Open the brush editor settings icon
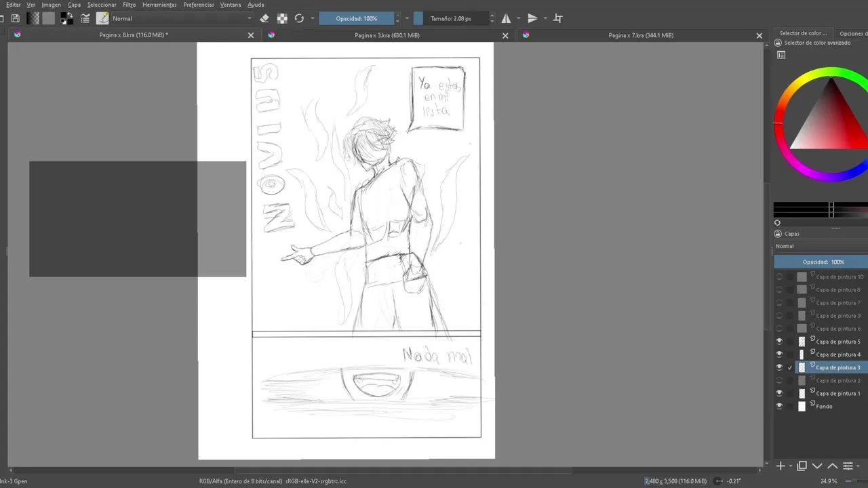This screenshot has height=488, width=868. [85, 18]
